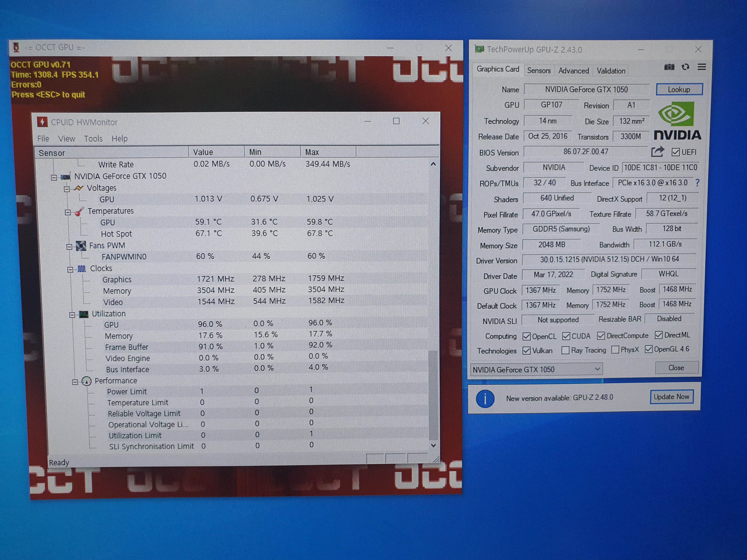Click the Bus Interface question mark
Image resolution: width=747 pixels, height=560 pixels.
pos(698,183)
